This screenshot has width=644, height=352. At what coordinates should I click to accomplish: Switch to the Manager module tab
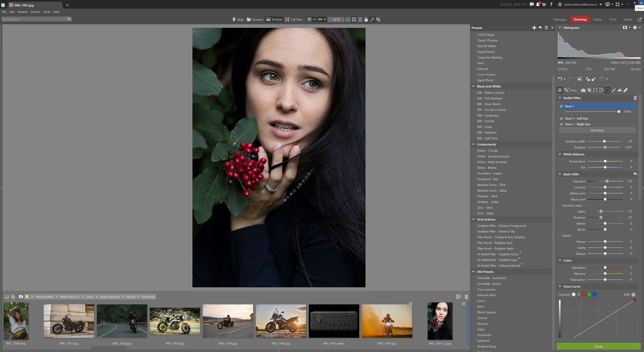point(560,19)
